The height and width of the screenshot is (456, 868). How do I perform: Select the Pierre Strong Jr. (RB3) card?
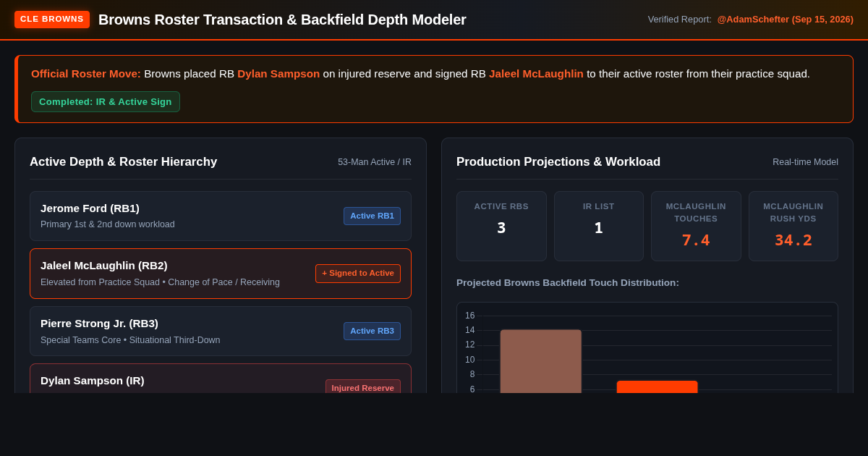click(x=221, y=331)
